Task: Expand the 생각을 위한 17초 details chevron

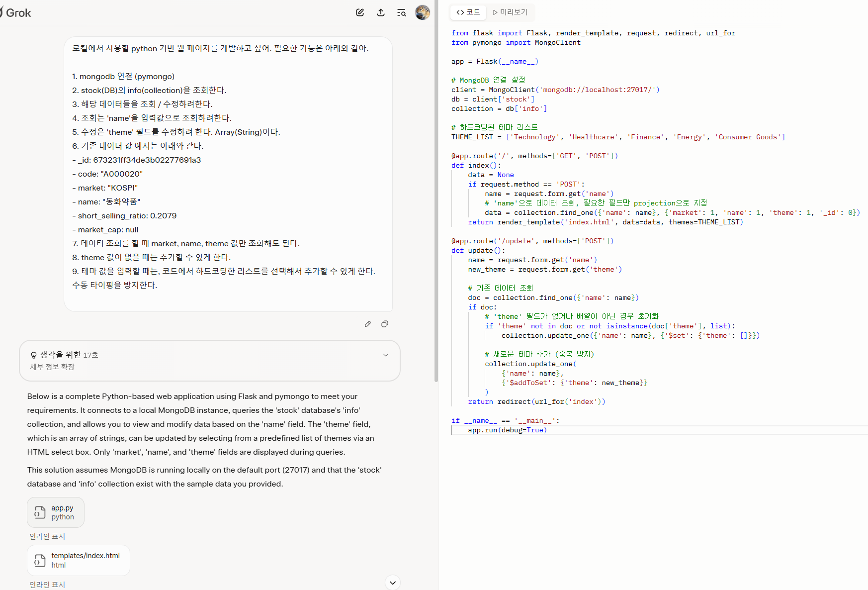Action: (x=386, y=355)
